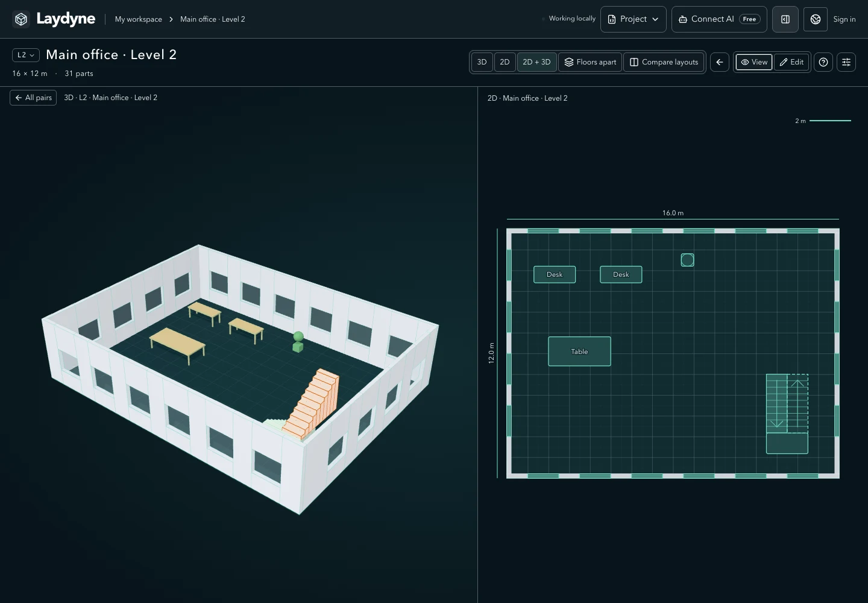The image size is (868, 603).
Task: Click the 16 × 12 m size text
Action: coord(30,74)
